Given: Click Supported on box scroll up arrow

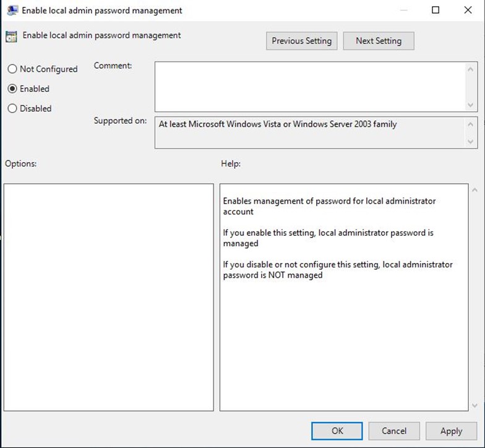Looking at the screenshot, I should [x=470, y=124].
